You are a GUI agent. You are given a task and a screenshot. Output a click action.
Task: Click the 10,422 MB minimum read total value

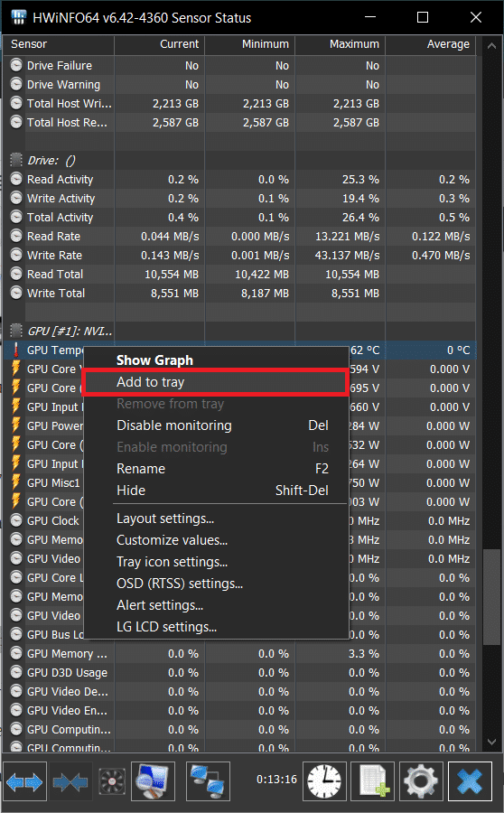(262, 275)
